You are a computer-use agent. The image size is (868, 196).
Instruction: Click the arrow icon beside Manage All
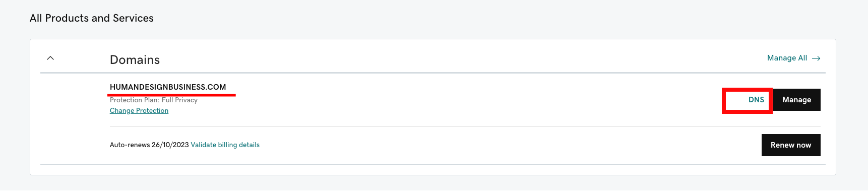[816, 58]
